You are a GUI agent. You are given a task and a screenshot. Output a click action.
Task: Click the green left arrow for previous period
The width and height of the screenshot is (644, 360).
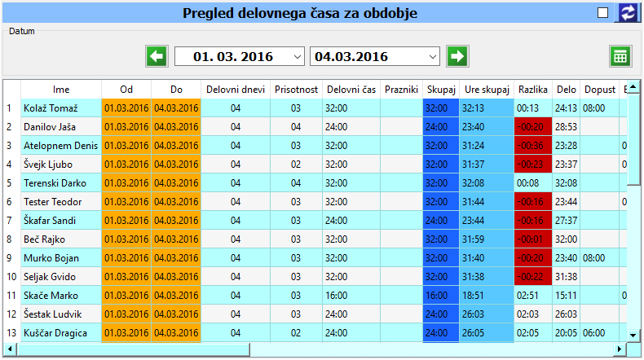(156, 56)
